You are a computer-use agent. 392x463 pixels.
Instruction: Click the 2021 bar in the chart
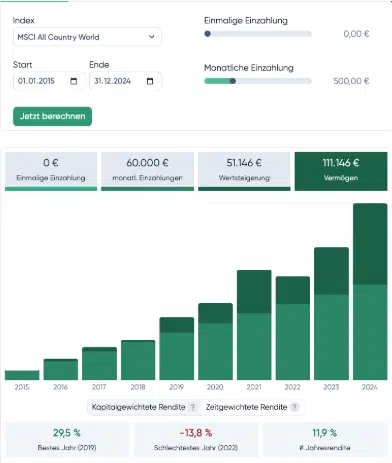point(254,325)
